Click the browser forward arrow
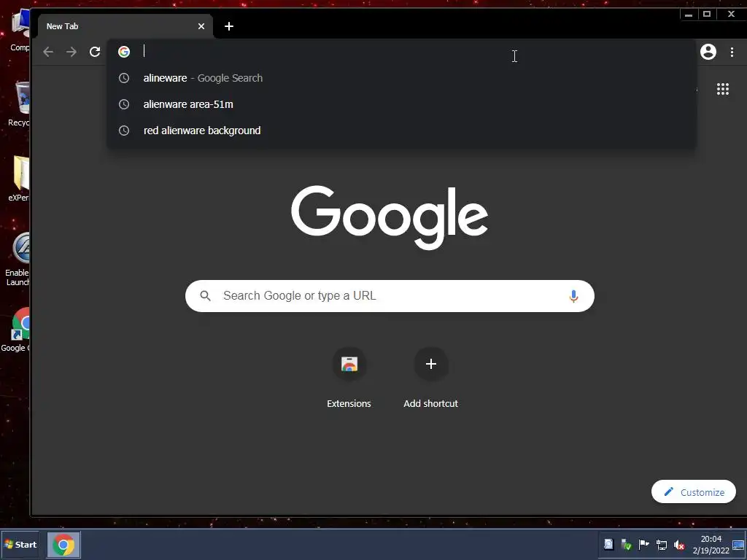Viewport: 747px width, 560px height. 71,52
